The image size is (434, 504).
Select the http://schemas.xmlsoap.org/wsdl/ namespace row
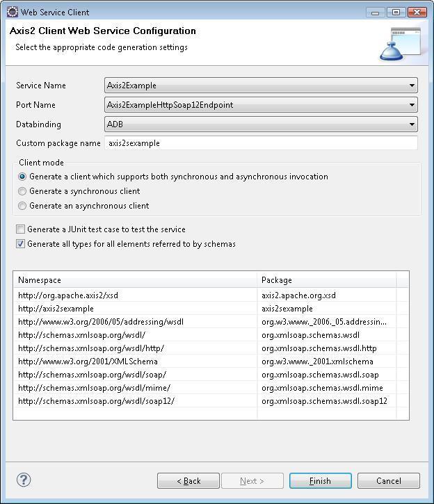211,335
